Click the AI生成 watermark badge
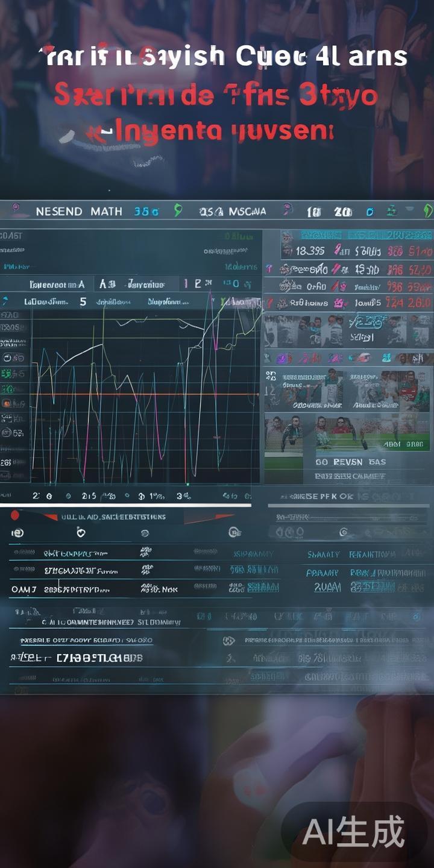This screenshot has width=434, height=868. tap(354, 833)
